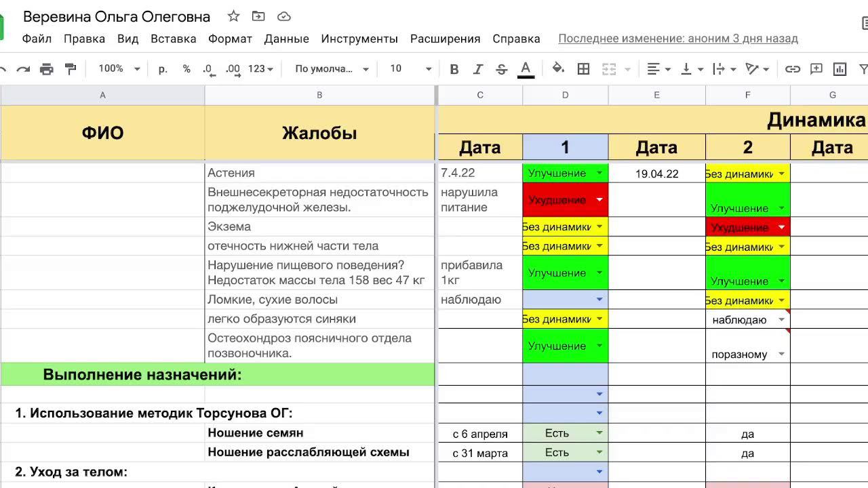This screenshot has width=868, height=488.
Task: Open the fill color picker
Action: [x=558, y=68]
